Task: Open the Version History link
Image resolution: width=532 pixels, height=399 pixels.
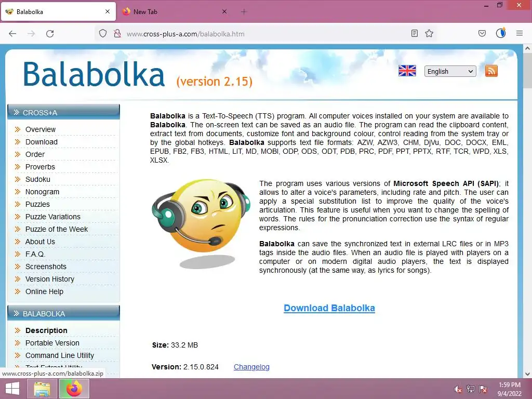Action: (49, 279)
